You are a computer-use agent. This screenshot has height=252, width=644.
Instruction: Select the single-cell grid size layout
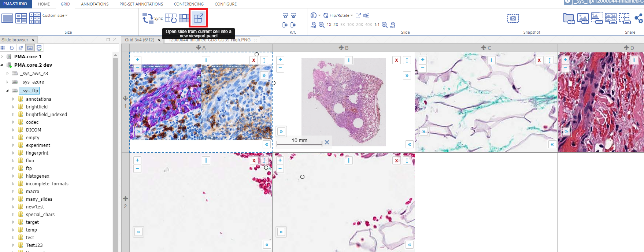7,18
